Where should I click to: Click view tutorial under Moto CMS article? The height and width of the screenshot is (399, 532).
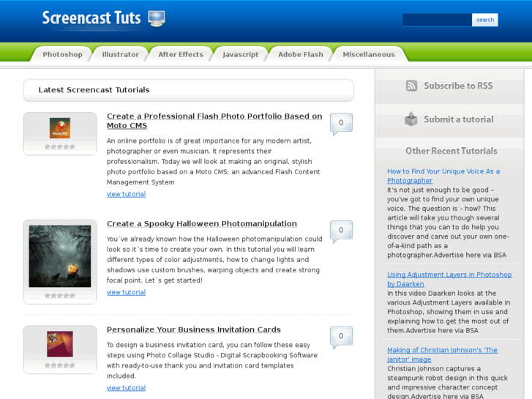pyautogui.click(x=126, y=194)
